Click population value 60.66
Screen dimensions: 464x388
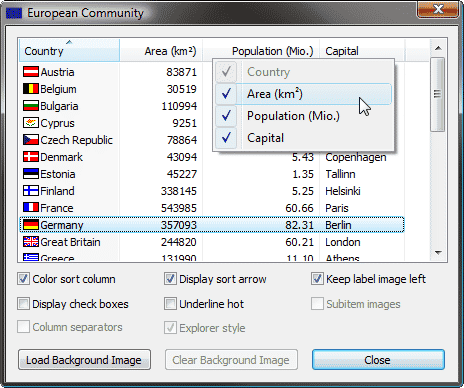[299, 208]
